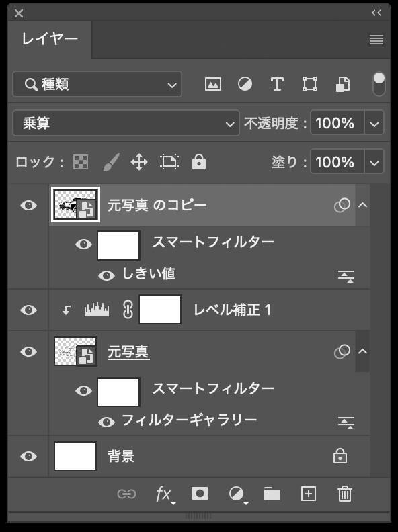Filter layers by pixel image type

click(x=213, y=84)
